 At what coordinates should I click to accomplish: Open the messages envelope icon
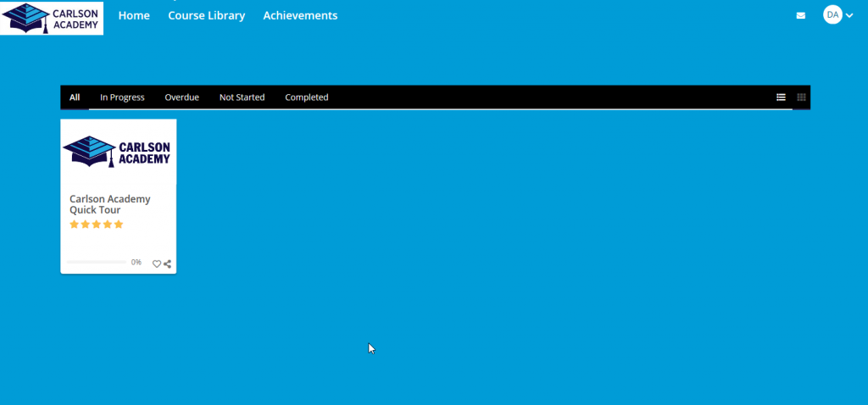(800, 15)
